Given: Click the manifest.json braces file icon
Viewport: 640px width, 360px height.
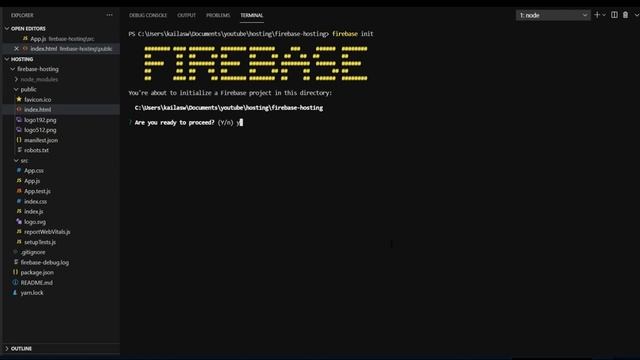Looking at the screenshot, I should [19, 140].
